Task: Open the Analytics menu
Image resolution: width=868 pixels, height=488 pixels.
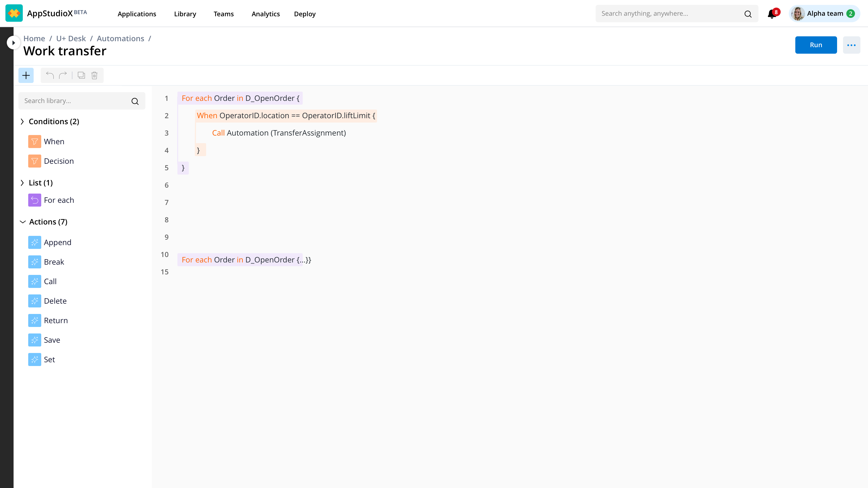Action: 266,14
